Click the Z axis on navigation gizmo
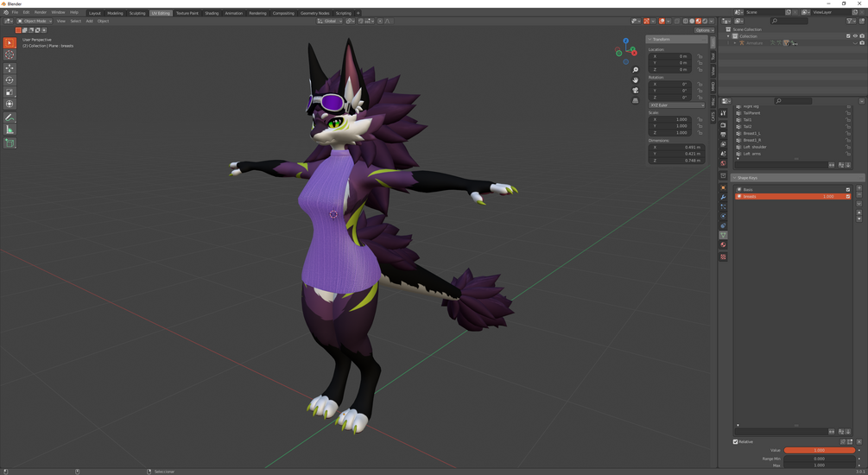 click(625, 41)
